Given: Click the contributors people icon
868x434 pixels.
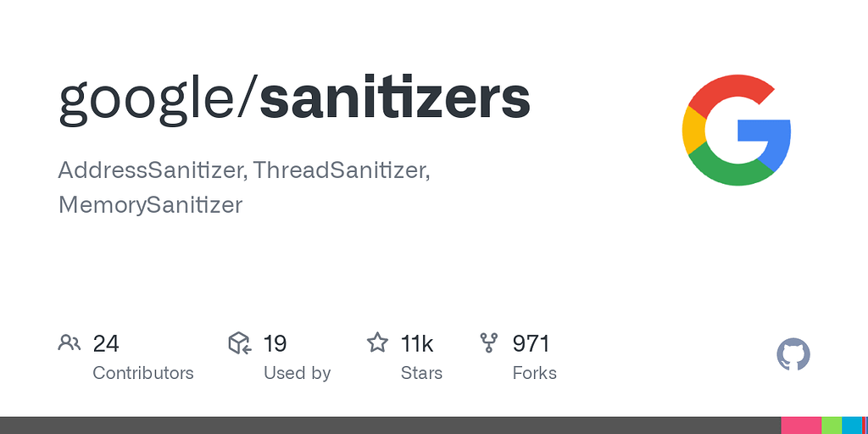Looking at the screenshot, I should point(70,343).
